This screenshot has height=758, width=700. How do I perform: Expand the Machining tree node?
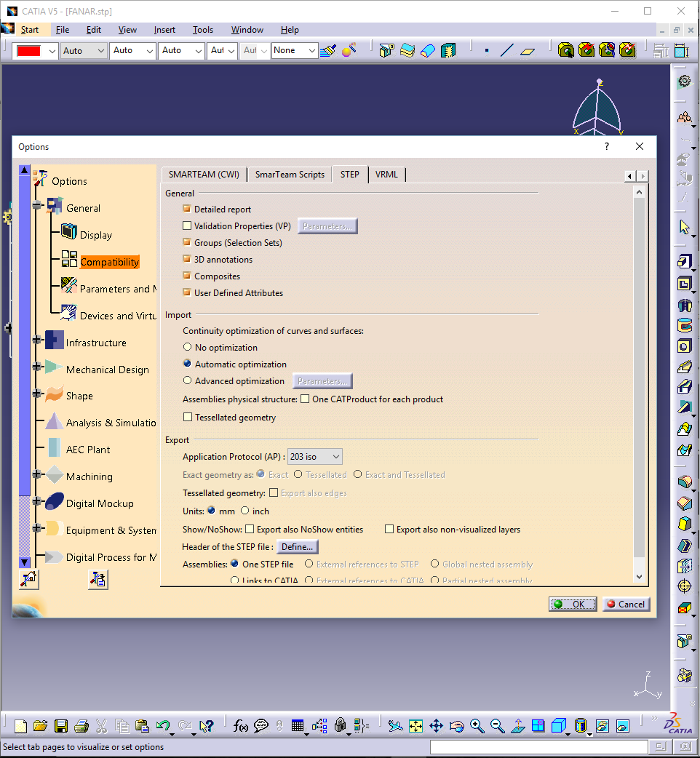37,474
